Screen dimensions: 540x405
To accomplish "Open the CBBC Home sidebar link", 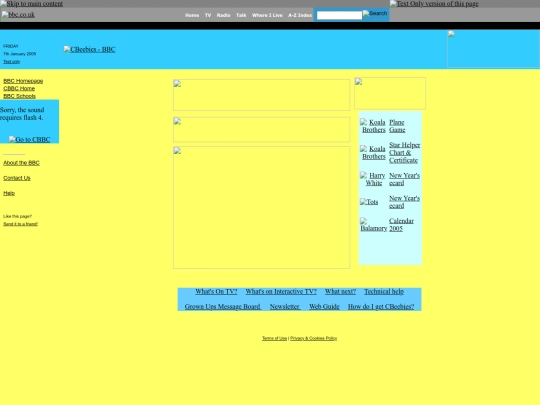I will (x=19, y=89).
